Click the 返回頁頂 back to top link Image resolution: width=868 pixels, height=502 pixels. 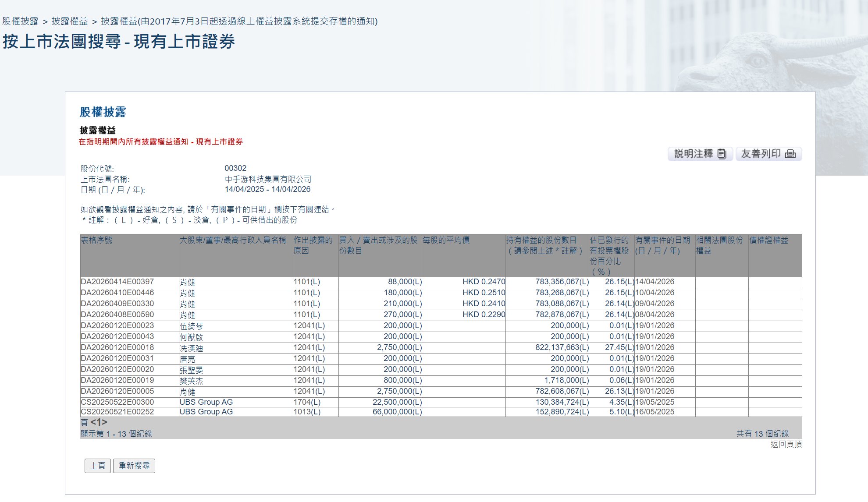coord(786,444)
